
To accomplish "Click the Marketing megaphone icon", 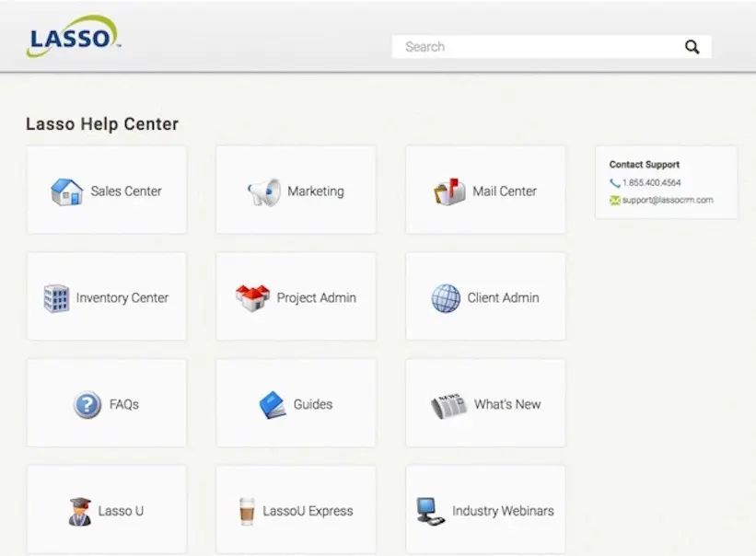I will pos(265,191).
